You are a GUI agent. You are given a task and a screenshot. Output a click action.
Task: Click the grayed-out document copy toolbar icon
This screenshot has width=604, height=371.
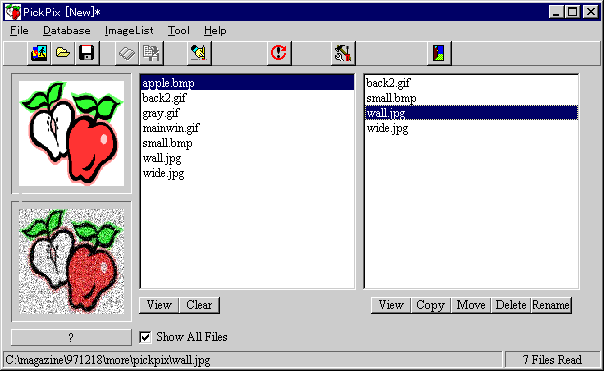(x=151, y=53)
